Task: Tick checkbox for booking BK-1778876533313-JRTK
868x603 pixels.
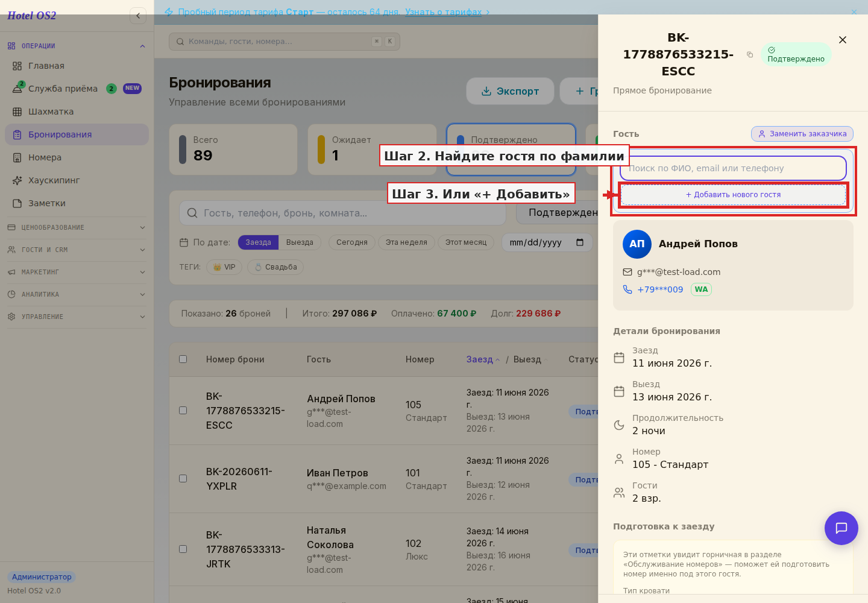Action: (183, 549)
